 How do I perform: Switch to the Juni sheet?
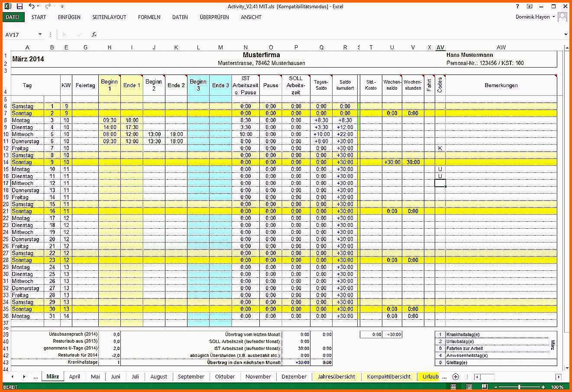[115, 377]
